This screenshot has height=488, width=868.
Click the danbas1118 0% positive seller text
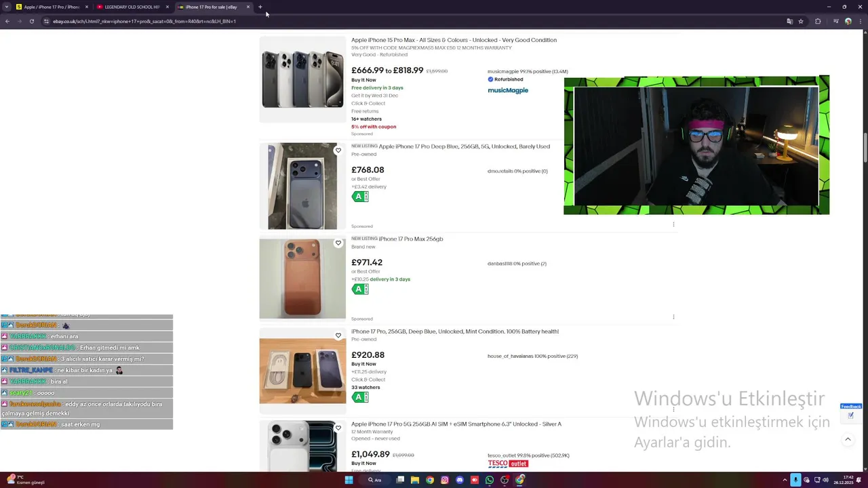pos(517,264)
